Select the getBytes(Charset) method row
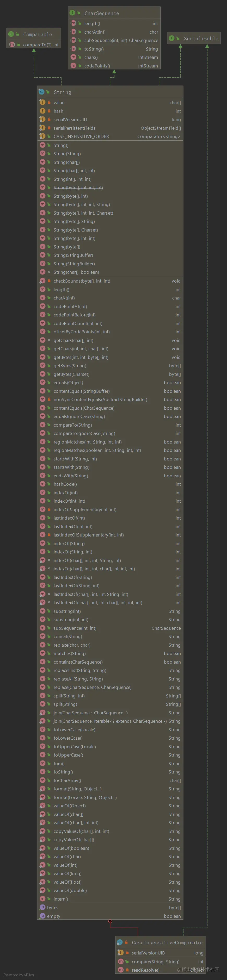Viewport: 227px width, 980px height. click(110, 374)
